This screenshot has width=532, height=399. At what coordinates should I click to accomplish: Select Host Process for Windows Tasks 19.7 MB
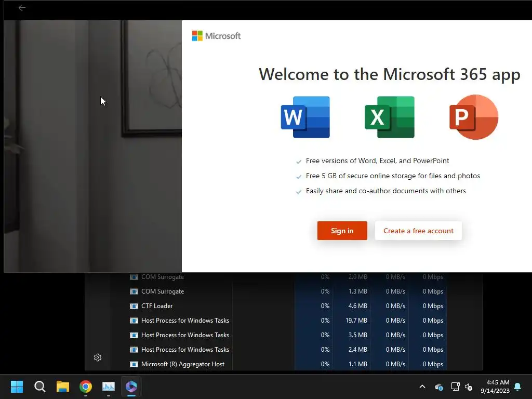(288, 321)
